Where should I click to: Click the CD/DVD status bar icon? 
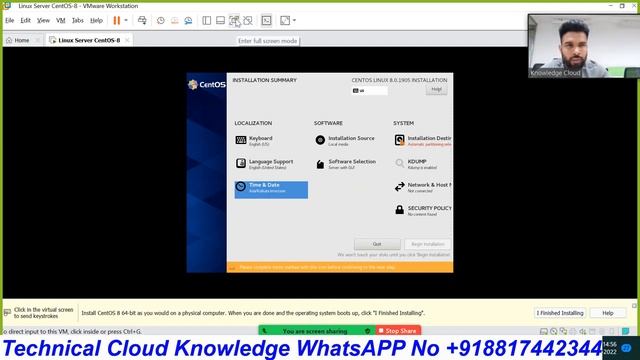click(553, 331)
